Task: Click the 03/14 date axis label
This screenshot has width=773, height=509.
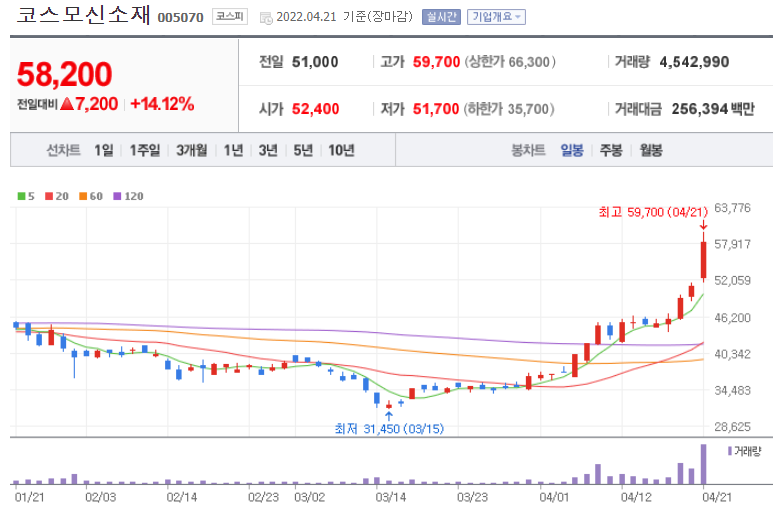Action: click(x=391, y=497)
